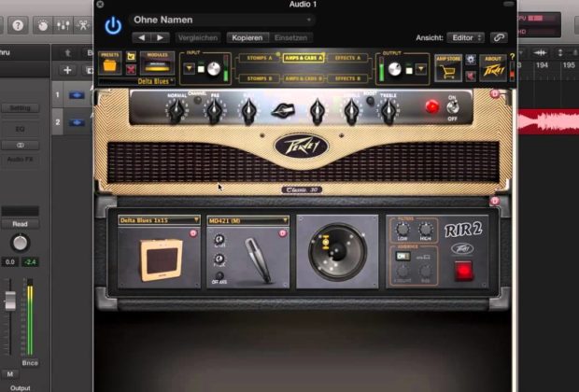
Task: Click the stereo link icon under EQ in channel strip
Action: pos(21,145)
